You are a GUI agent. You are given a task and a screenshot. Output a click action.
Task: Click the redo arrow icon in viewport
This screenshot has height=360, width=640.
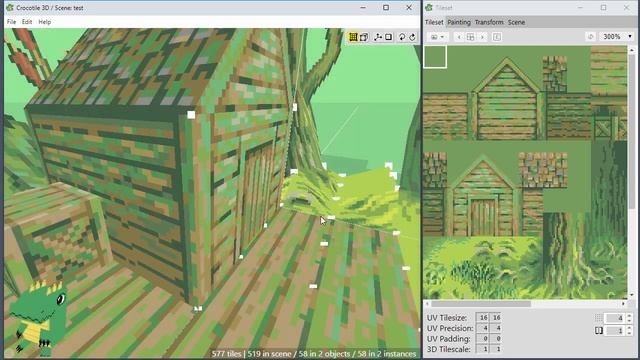(412, 37)
